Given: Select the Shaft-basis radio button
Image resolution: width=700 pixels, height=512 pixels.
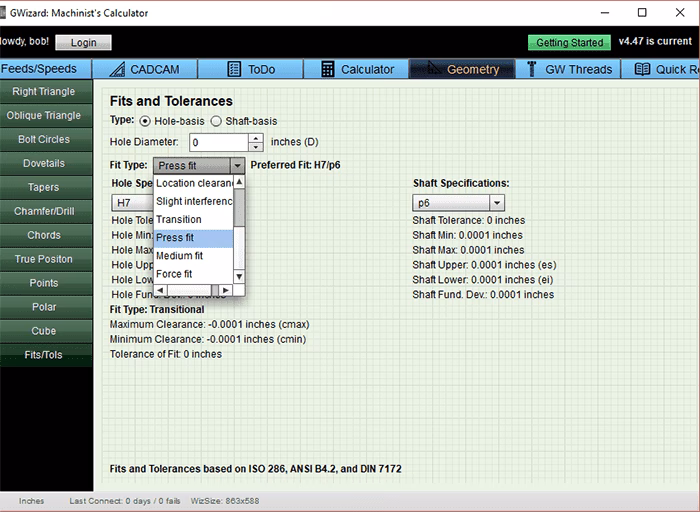Looking at the screenshot, I should 216,121.
